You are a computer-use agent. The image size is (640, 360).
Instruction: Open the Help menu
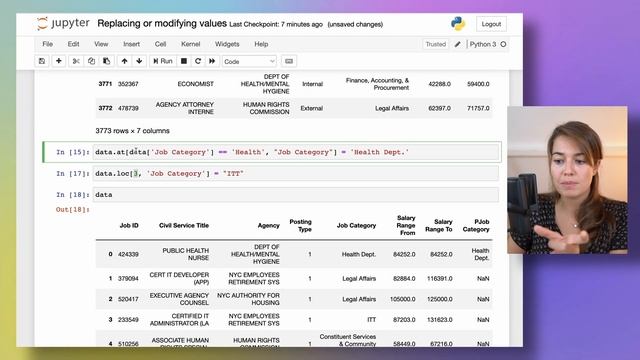261,44
